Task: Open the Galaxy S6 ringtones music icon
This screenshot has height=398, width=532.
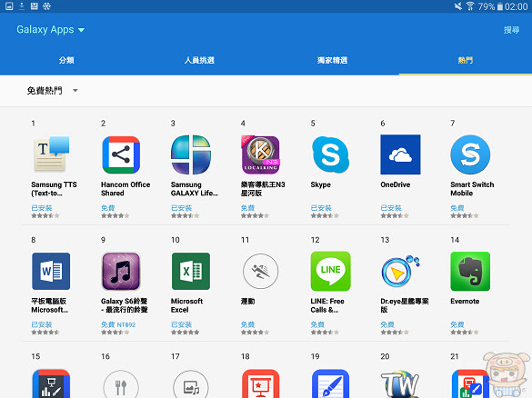Action: [121, 271]
